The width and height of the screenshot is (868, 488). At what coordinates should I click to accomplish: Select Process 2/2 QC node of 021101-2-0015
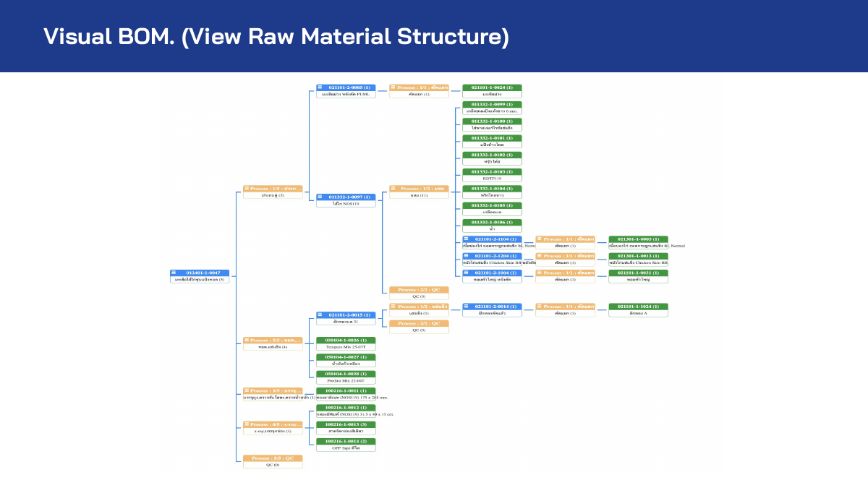(x=419, y=327)
